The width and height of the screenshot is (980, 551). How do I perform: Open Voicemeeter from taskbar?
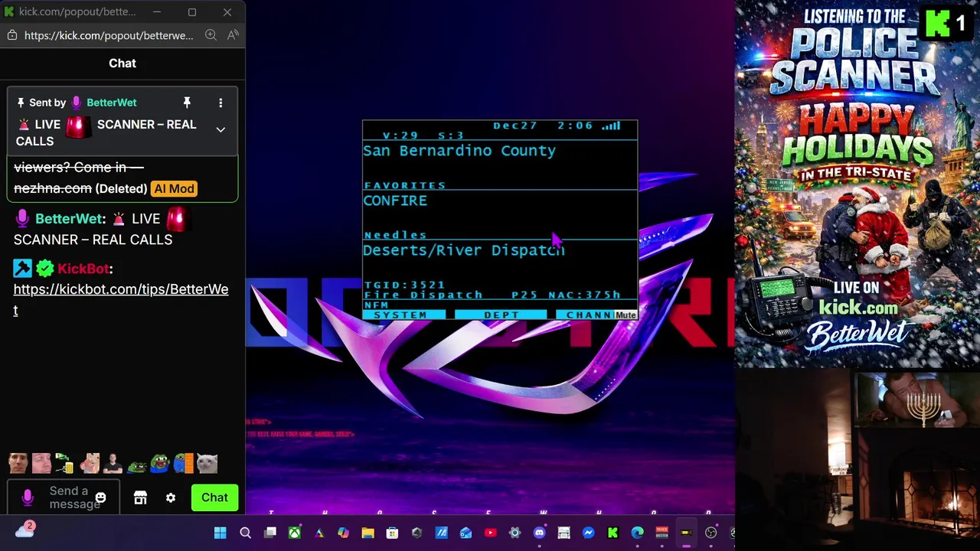coord(661,533)
